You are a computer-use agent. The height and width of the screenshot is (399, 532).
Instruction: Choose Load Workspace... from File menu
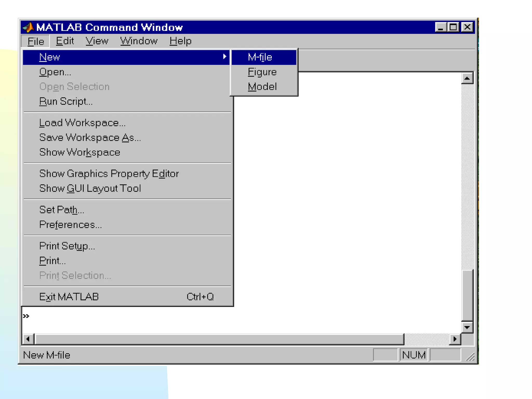82,123
